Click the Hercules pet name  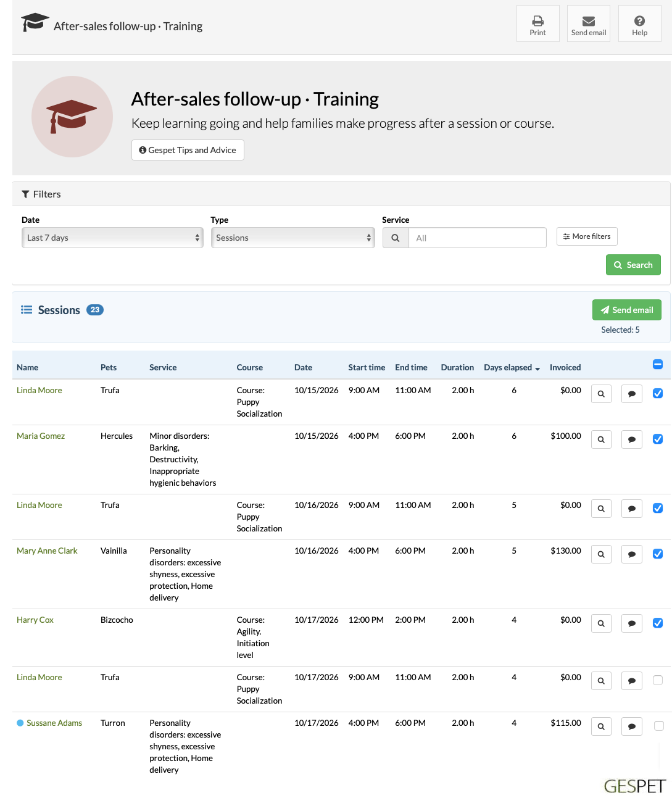tap(117, 436)
